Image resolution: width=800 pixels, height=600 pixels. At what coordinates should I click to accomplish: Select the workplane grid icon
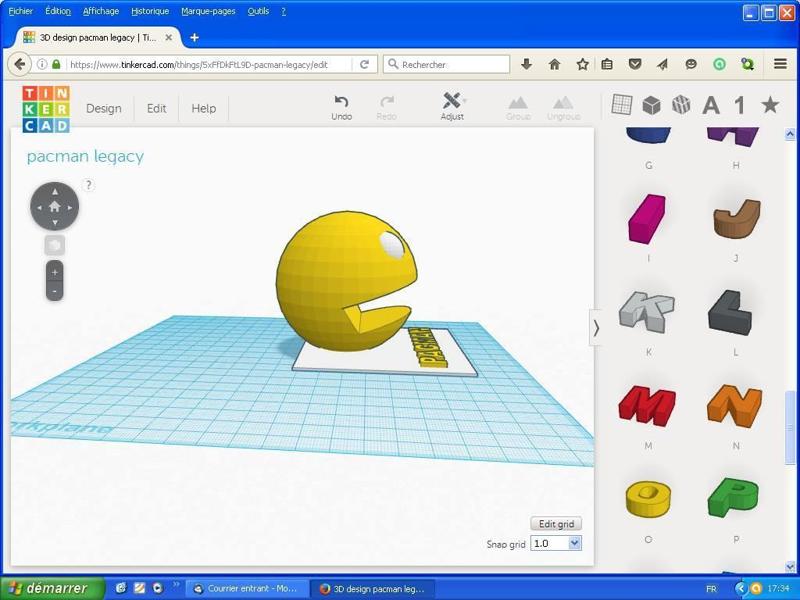click(621, 105)
